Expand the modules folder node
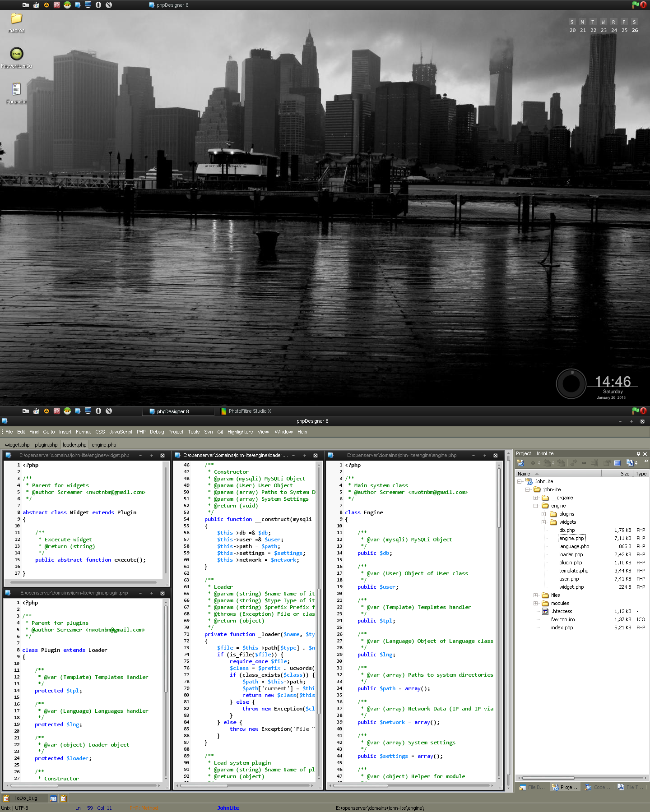Viewport: 650px width, 812px height. (536, 604)
